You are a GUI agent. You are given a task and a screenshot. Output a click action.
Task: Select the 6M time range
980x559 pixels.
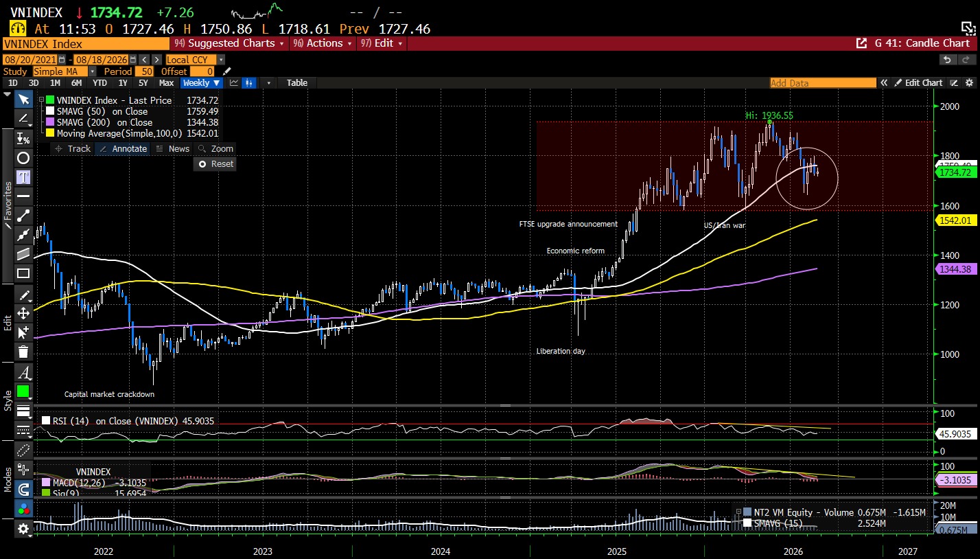click(76, 83)
